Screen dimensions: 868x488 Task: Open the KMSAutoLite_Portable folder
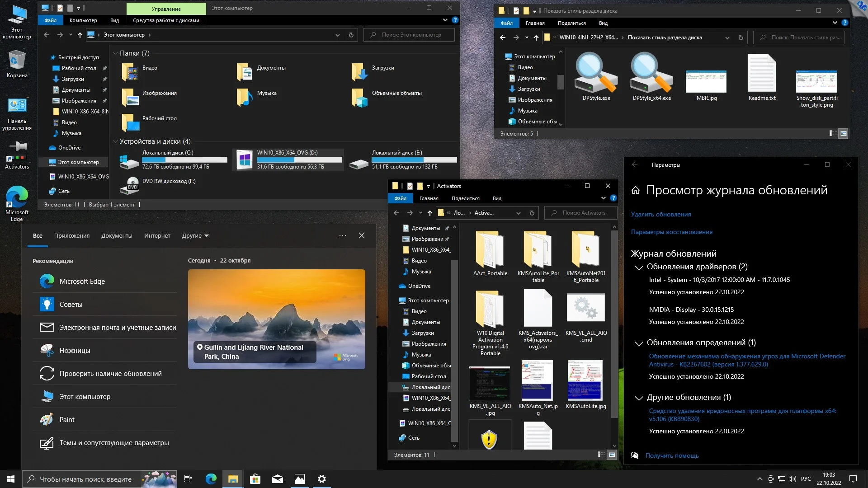click(538, 250)
